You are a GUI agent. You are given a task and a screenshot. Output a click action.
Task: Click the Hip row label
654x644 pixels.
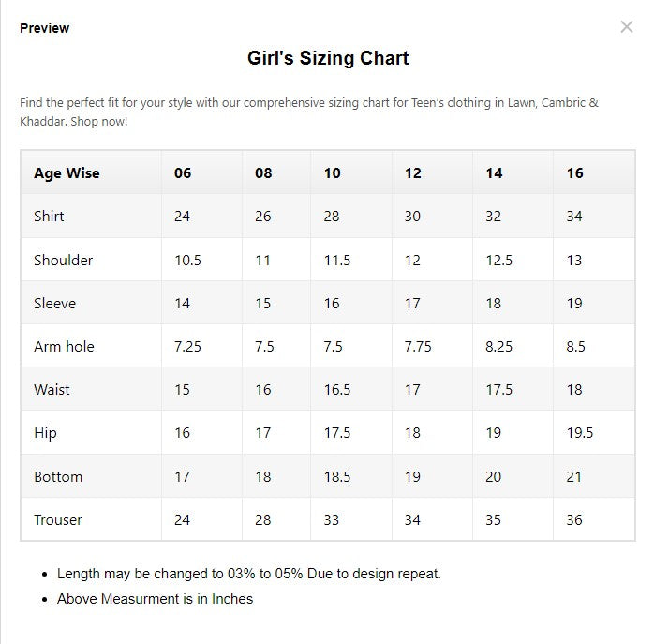(45, 432)
